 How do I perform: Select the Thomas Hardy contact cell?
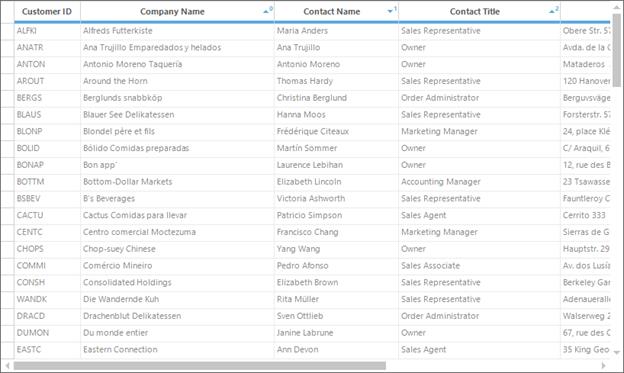tap(336, 81)
